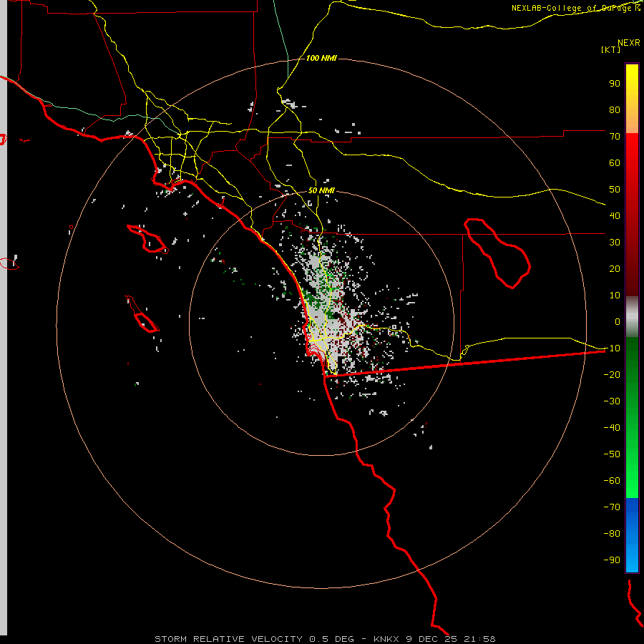Click the 0 value on the velocity scale

(x=618, y=322)
